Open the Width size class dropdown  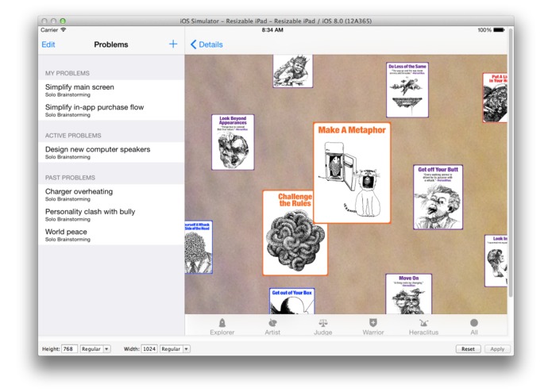point(175,349)
